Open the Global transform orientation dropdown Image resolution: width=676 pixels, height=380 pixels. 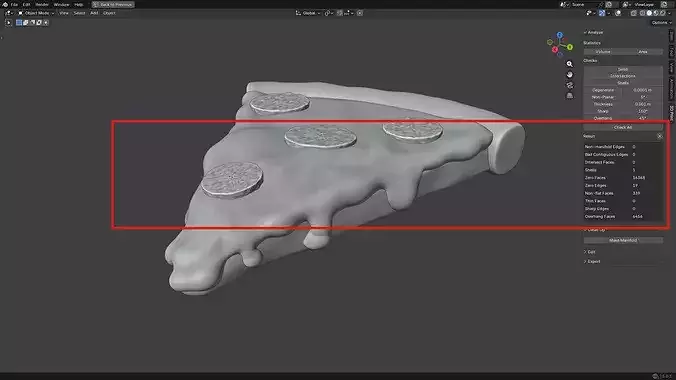pos(308,13)
